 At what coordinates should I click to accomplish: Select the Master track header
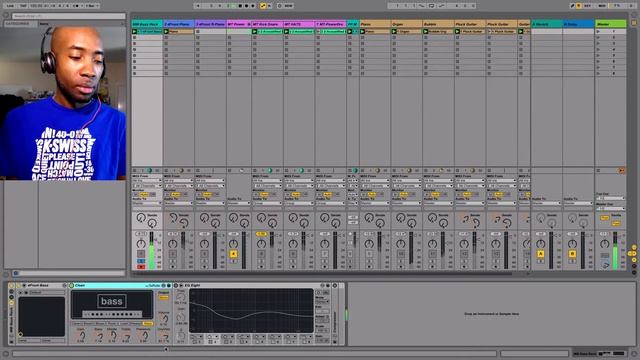[610, 24]
